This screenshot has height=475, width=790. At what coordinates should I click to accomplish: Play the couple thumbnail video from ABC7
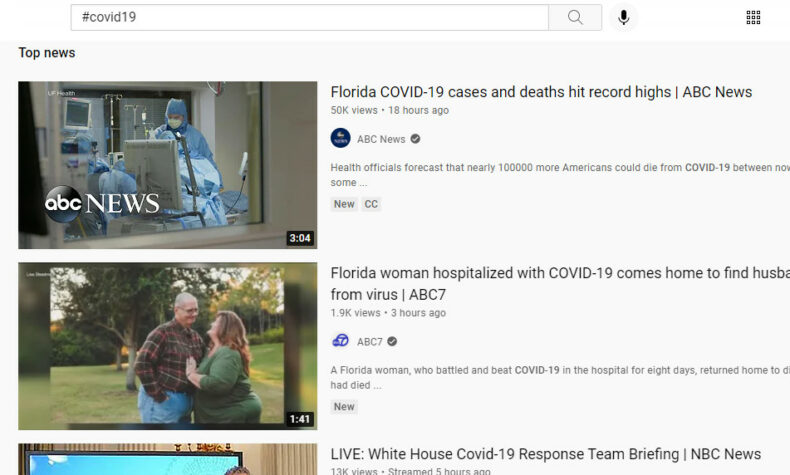tap(168, 346)
